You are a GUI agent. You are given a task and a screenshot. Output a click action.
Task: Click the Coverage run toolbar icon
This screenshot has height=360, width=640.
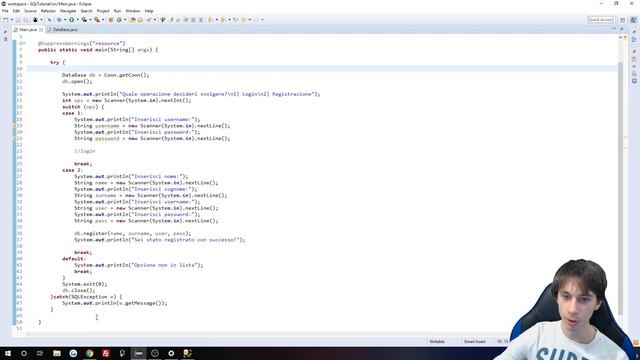84,20
